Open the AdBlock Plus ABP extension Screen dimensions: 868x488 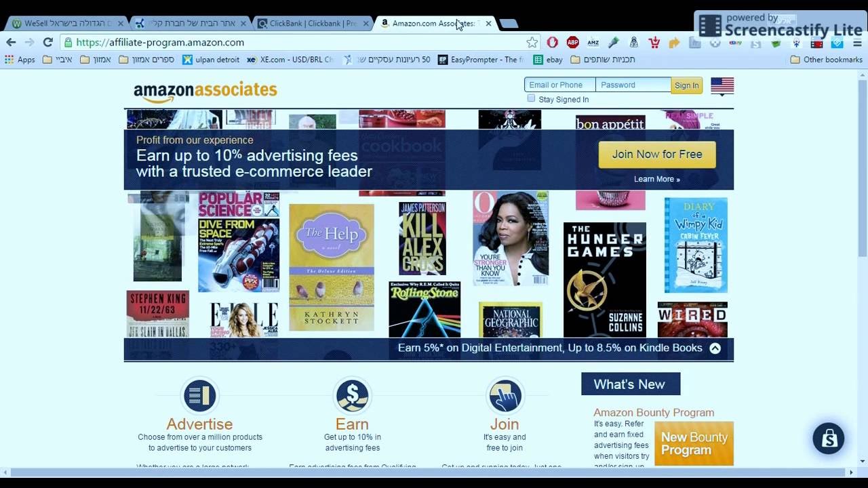[x=573, y=42]
